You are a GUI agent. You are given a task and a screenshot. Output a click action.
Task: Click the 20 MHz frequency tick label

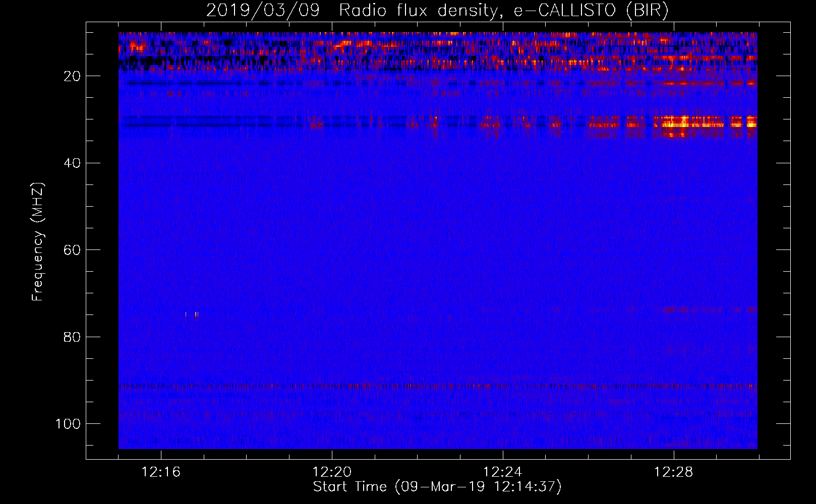[72, 76]
